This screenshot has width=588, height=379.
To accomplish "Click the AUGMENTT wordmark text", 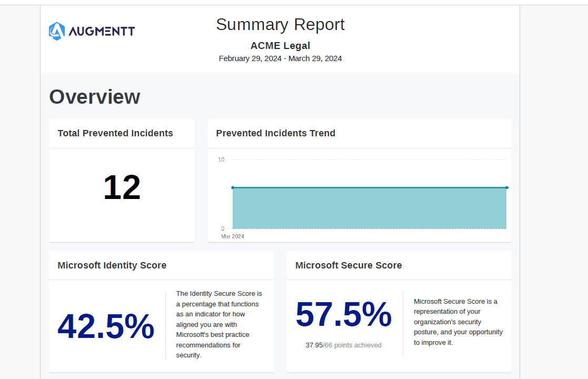I will tap(102, 32).
